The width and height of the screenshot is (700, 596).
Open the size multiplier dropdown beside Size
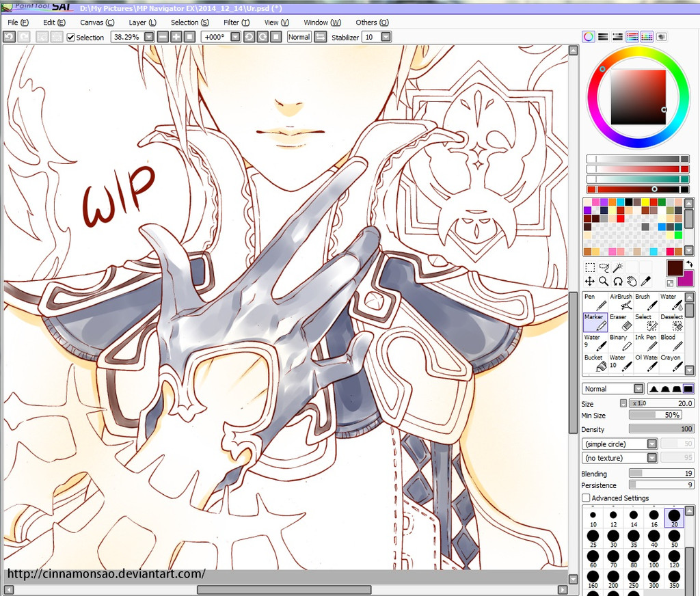[623, 403]
